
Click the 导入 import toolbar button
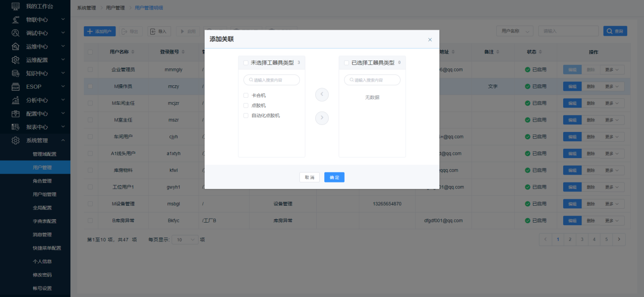click(159, 31)
